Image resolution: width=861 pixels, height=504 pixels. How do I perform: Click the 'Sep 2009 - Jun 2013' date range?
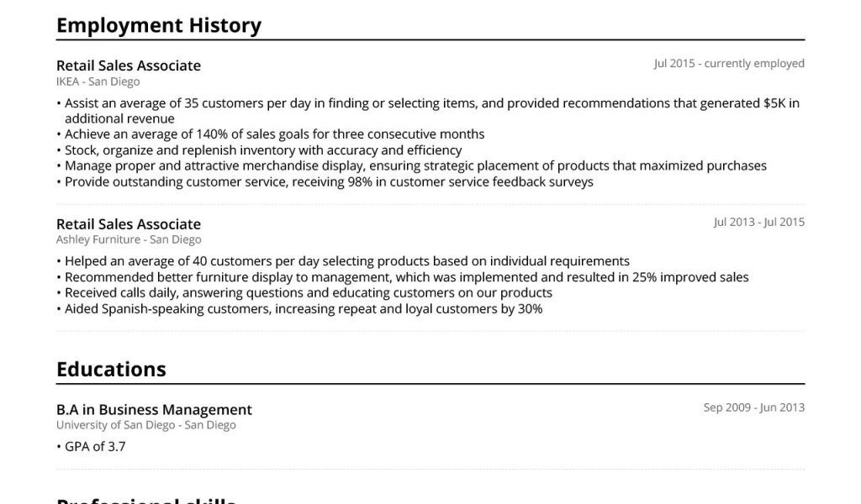(x=753, y=407)
